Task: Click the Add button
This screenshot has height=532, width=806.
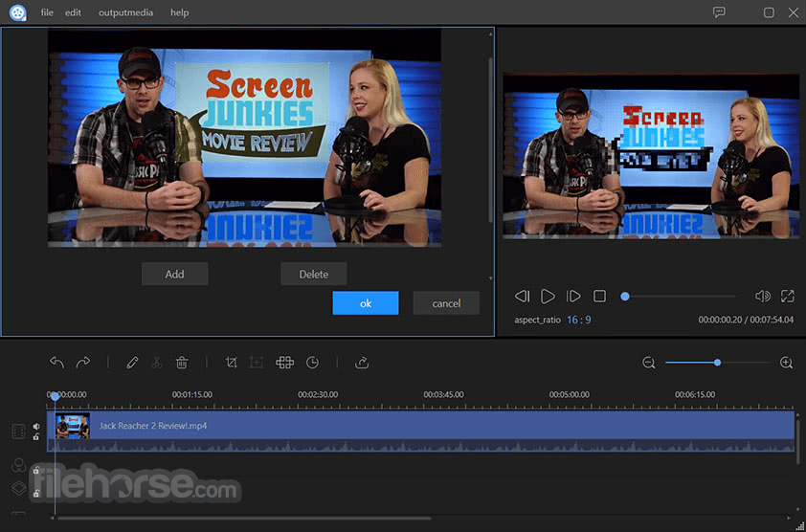Action: (x=175, y=274)
